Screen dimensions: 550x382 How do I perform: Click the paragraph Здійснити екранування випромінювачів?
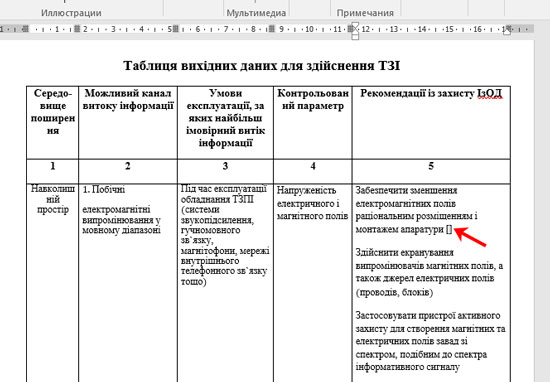tap(429, 272)
